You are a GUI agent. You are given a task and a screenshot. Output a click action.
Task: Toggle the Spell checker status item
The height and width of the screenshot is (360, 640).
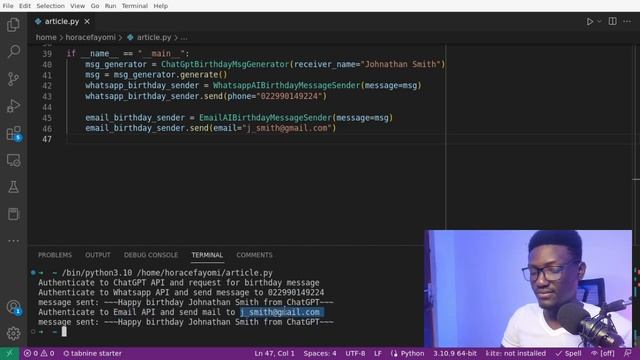pos(568,353)
